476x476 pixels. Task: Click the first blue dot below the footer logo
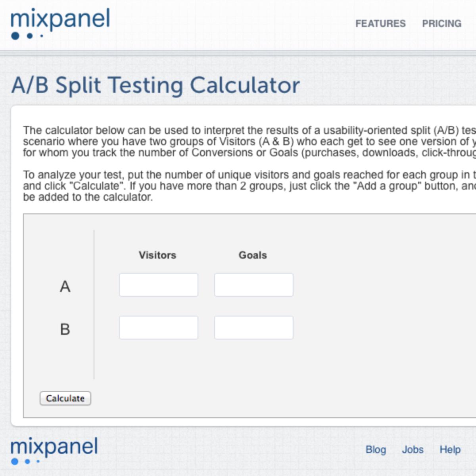(14, 461)
